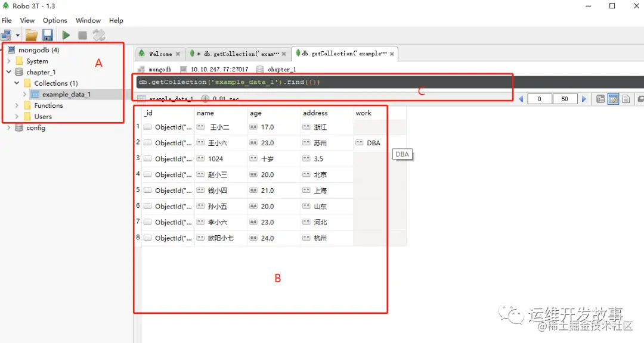
Task: Switch results to tree view mode icon
Action: pyautogui.click(x=600, y=99)
